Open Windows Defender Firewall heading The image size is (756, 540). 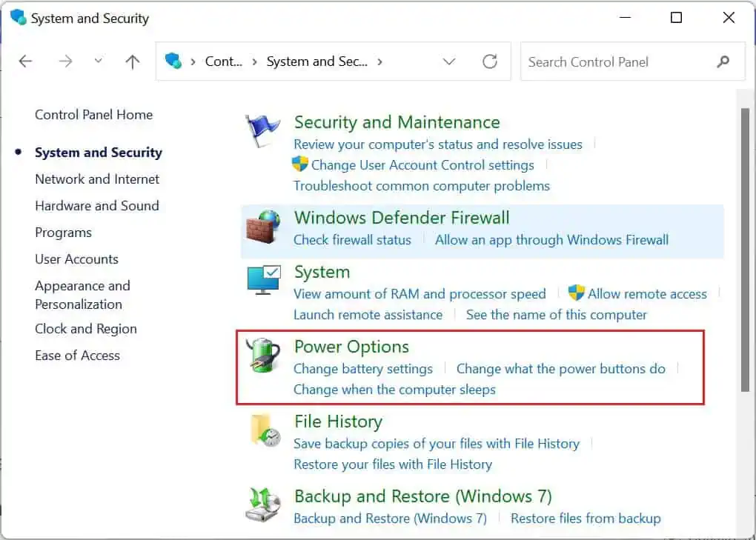pos(402,218)
